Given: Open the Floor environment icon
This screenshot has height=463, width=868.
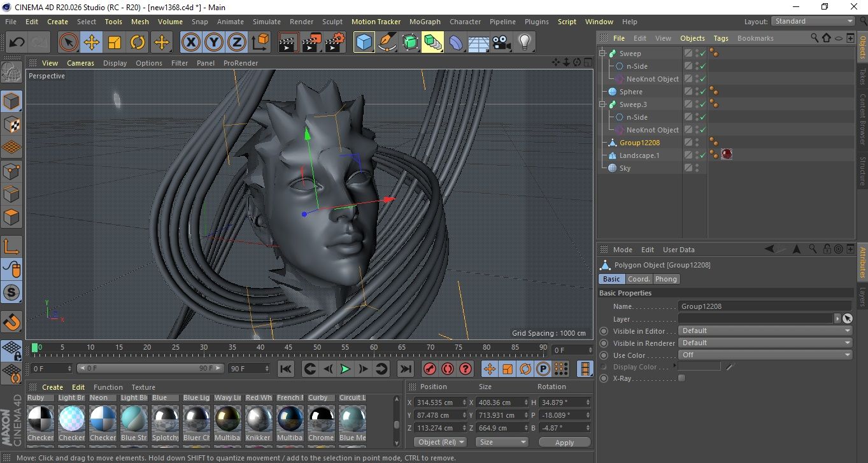Looking at the screenshot, I should click(x=478, y=43).
